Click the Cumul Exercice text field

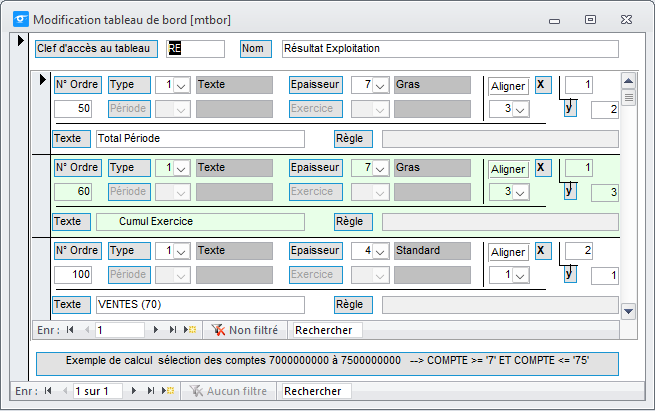201,221
